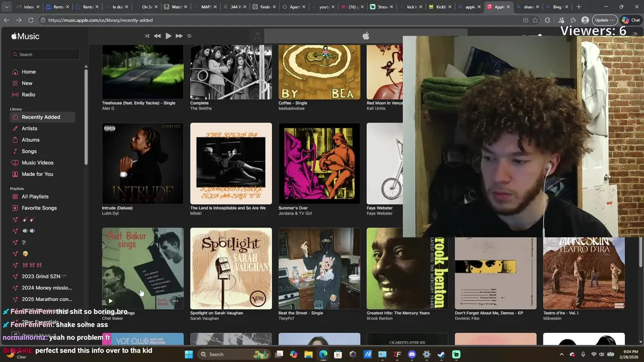
Task: Open a new browser tab
Action: [579, 7]
